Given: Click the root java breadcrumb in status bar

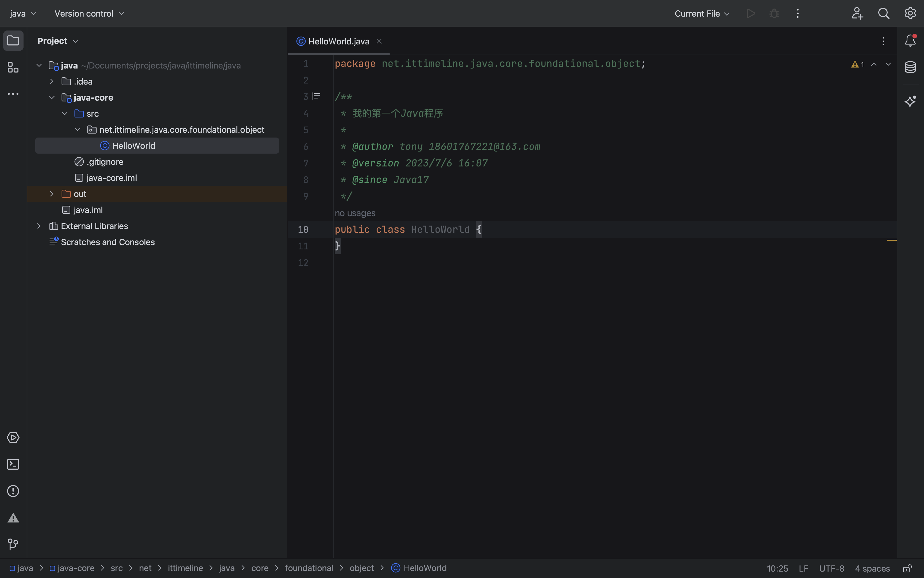Looking at the screenshot, I should click(x=21, y=568).
